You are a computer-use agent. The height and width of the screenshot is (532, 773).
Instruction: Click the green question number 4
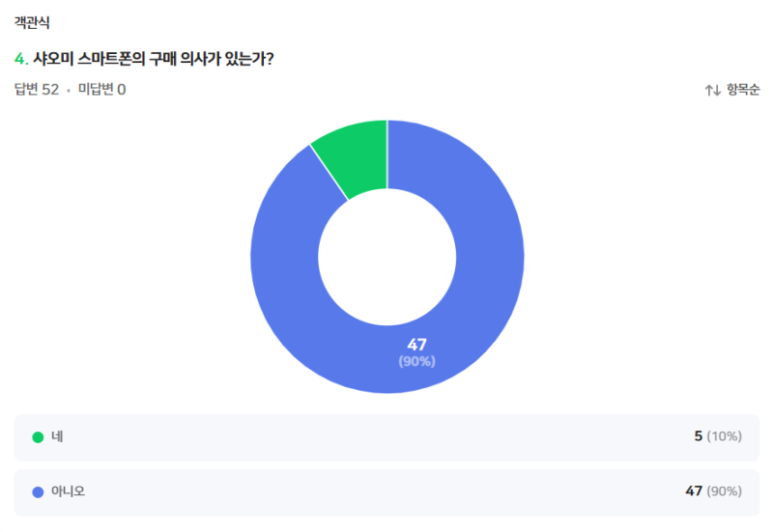click(20, 59)
